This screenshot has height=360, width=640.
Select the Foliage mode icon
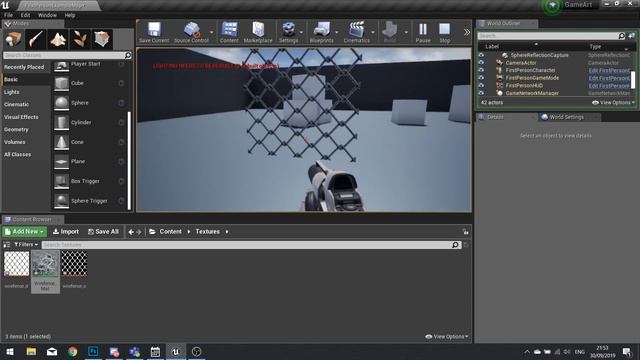coord(80,39)
